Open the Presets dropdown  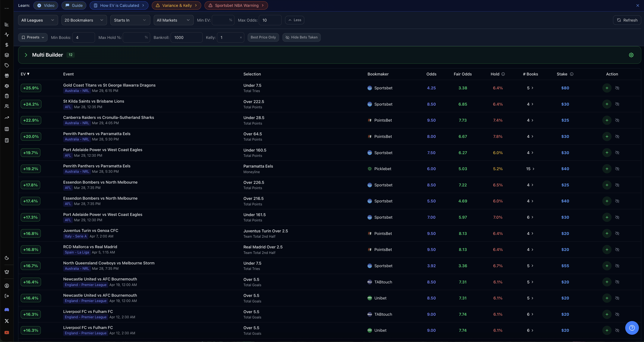point(33,37)
